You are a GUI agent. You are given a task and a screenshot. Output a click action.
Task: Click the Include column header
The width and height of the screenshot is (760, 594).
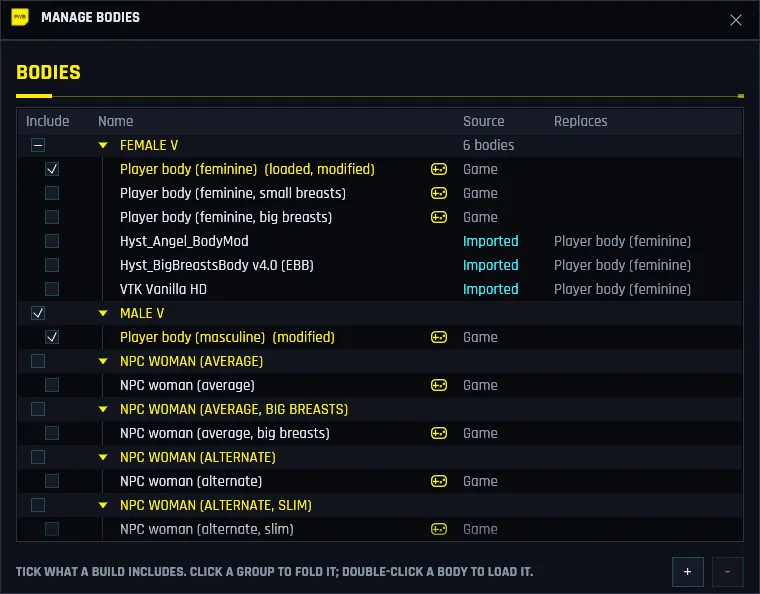pos(48,121)
